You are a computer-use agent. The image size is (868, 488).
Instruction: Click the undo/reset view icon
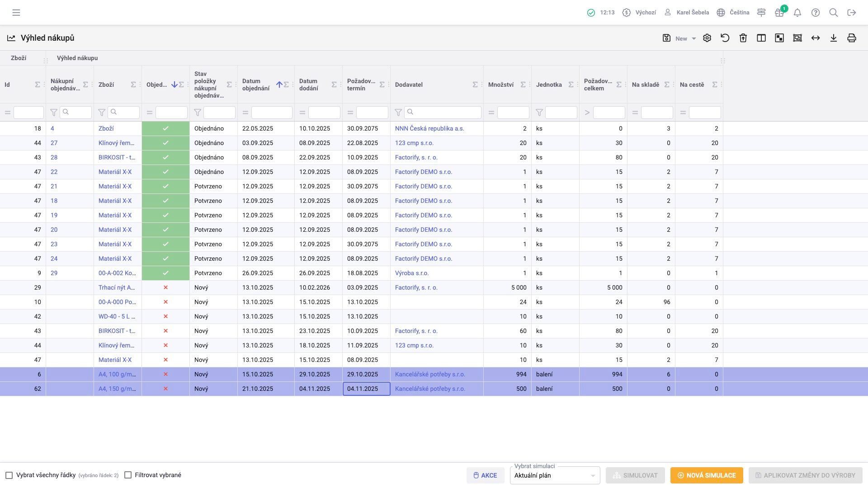pos(725,38)
